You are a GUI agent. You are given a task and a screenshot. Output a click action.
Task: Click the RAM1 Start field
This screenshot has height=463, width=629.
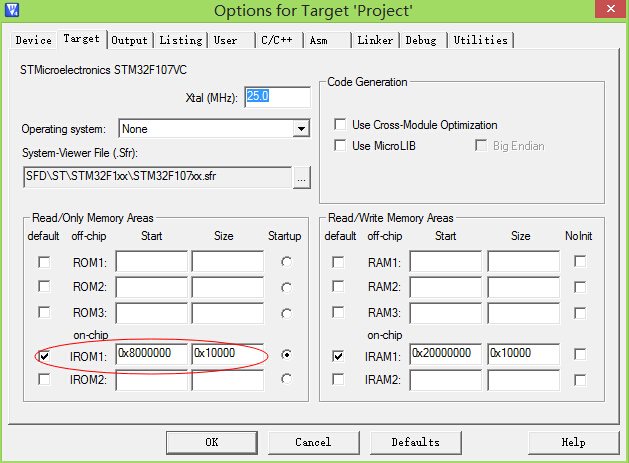coord(446,262)
